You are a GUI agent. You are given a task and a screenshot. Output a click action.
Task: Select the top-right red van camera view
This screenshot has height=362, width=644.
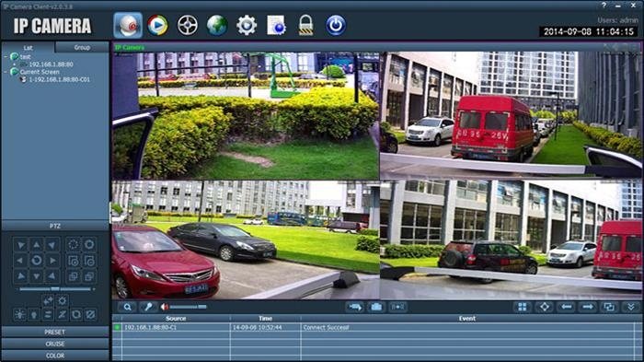pos(511,115)
